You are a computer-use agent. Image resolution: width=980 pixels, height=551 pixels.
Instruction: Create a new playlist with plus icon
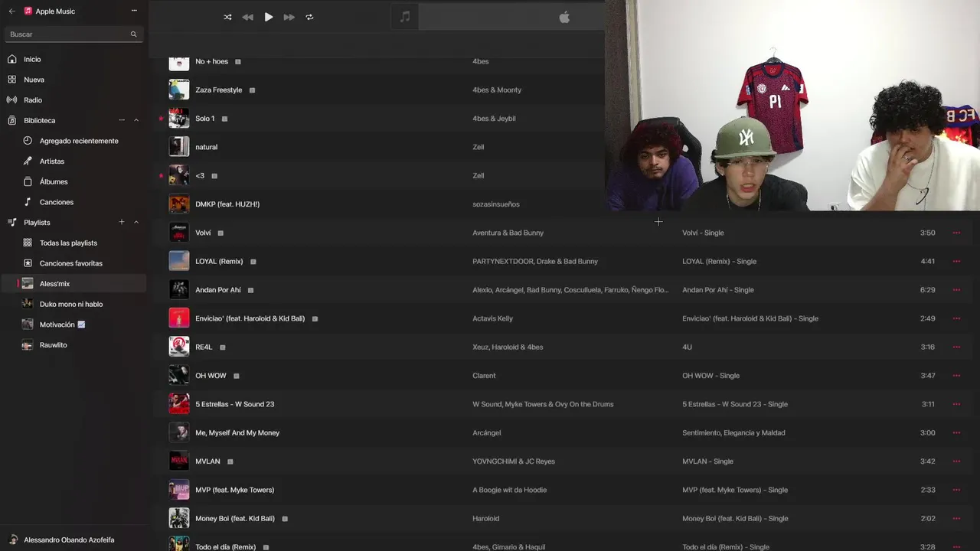pos(122,222)
